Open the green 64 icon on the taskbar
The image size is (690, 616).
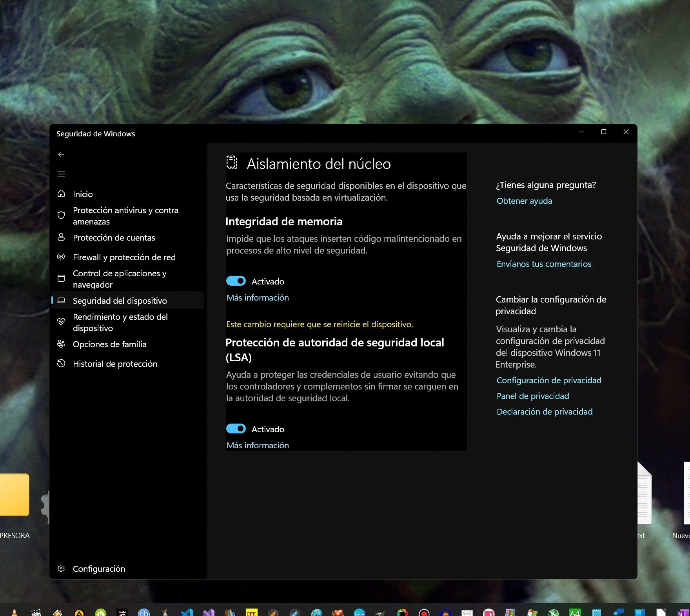tap(575, 612)
